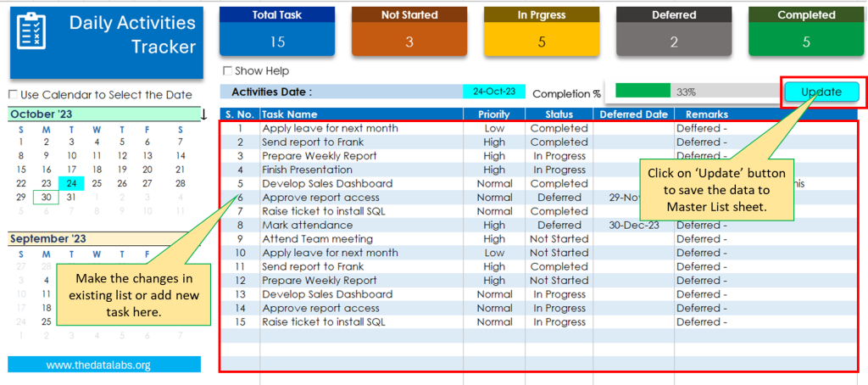Click the clipboard checklist icon
Image resolution: width=868 pixels, height=385 pixels.
[33, 31]
